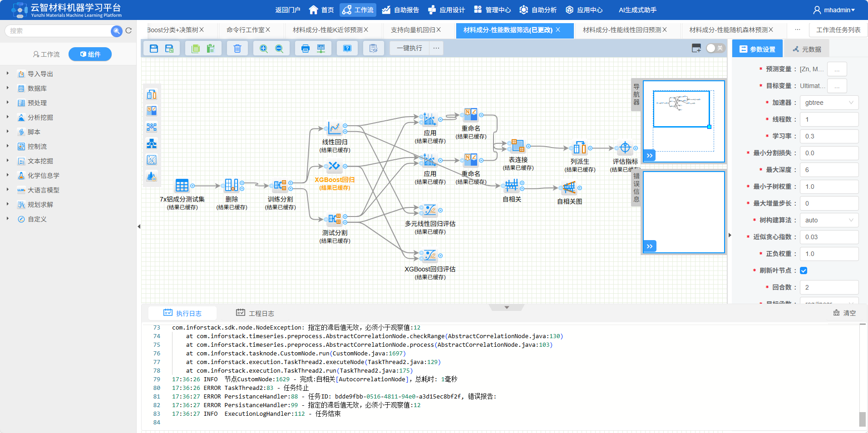The width and height of the screenshot is (868, 433).
Task: Click the print icon in toolbar
Action: coord(306,49)
